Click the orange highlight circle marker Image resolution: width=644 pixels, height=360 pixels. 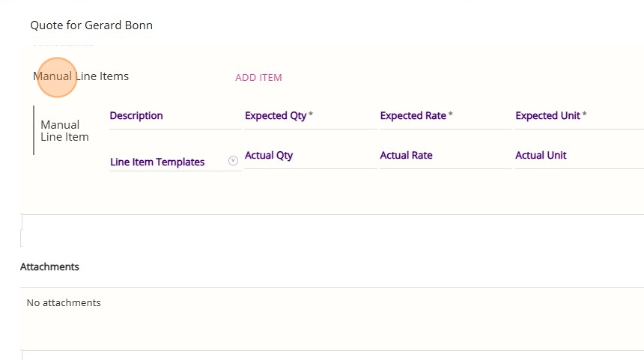coord(57,77)
